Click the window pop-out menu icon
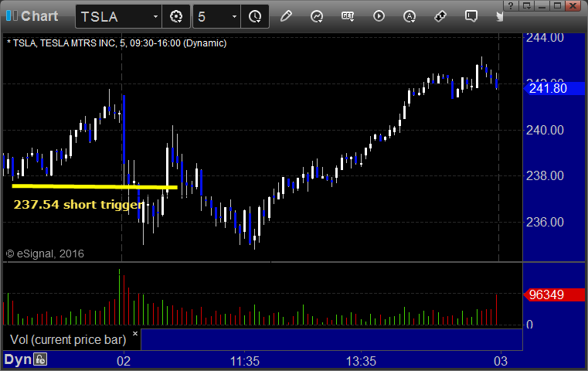 pos(527,5)
